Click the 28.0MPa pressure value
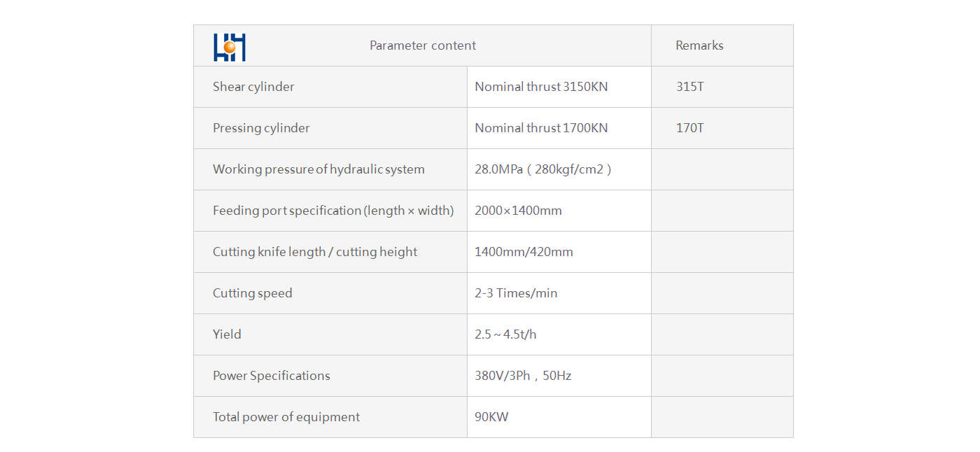This screenshot has height=452, width=980. [x=543, y=169]
